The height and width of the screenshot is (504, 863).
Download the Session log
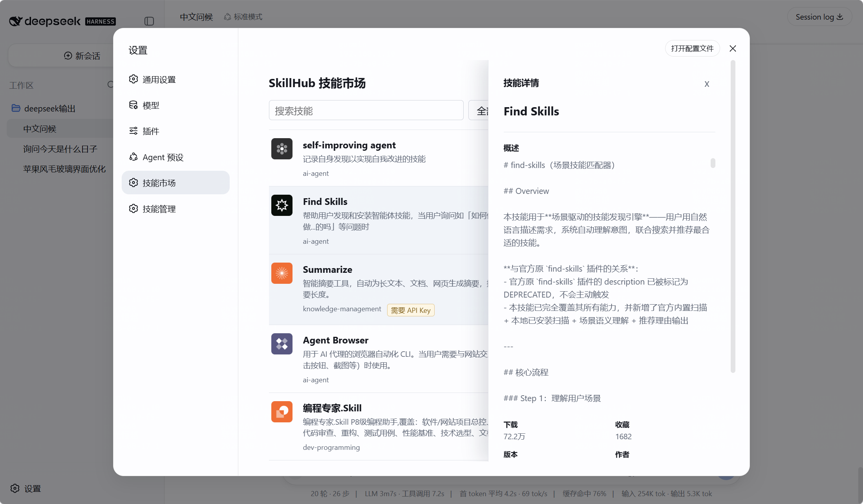[819, 17]
